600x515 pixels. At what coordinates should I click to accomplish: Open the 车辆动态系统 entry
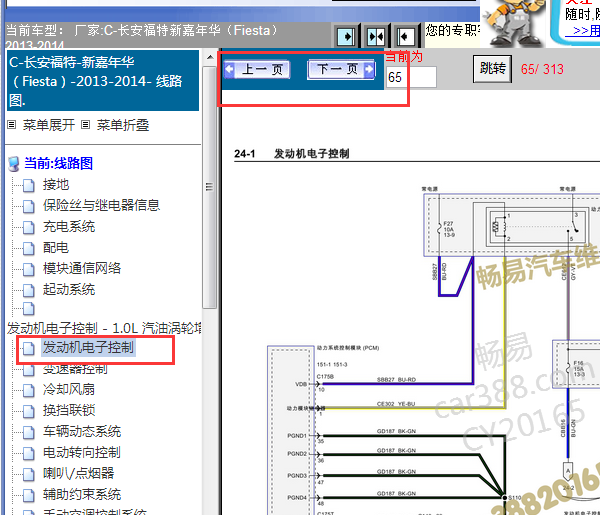point(82,431)
